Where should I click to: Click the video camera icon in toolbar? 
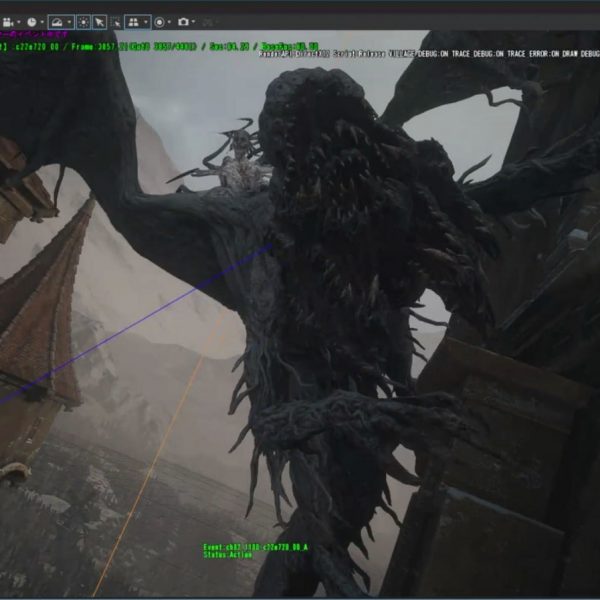[x=8, y=22]
